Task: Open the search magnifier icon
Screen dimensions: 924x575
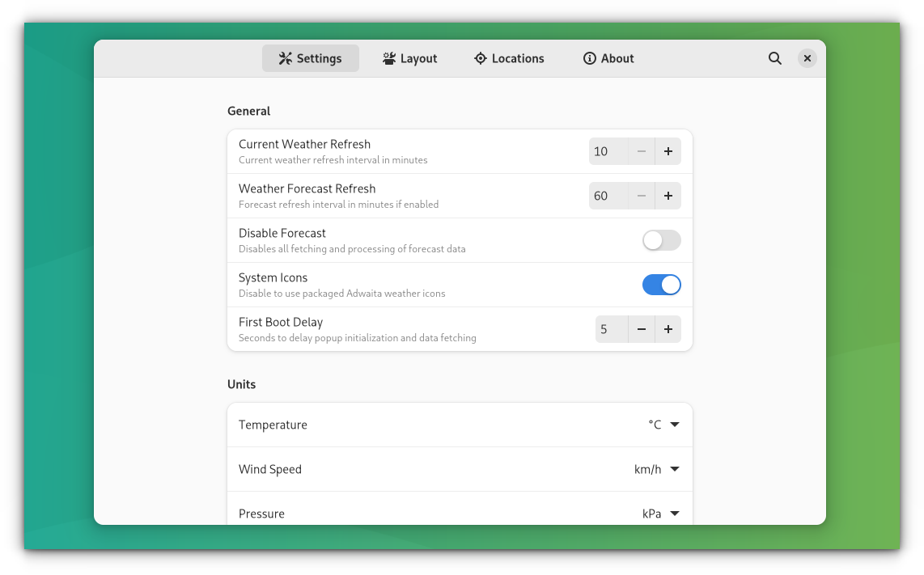Action: 775,58
